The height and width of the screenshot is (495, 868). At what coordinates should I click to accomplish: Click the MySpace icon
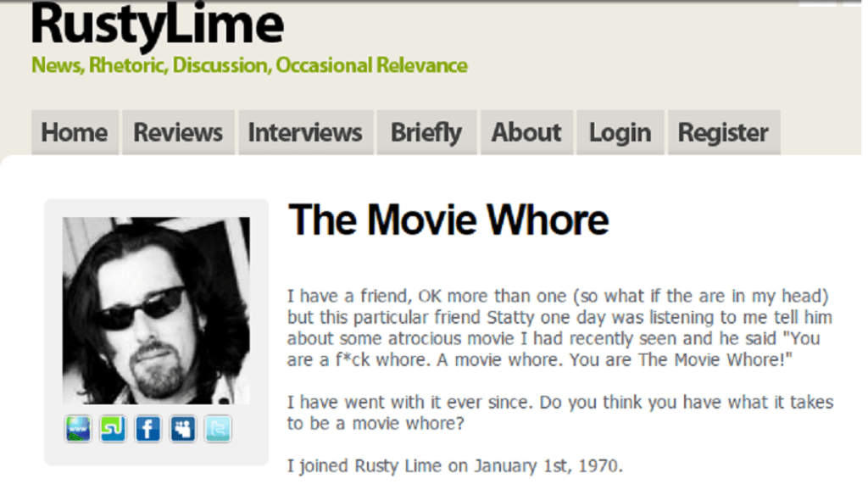coord(182,429)
